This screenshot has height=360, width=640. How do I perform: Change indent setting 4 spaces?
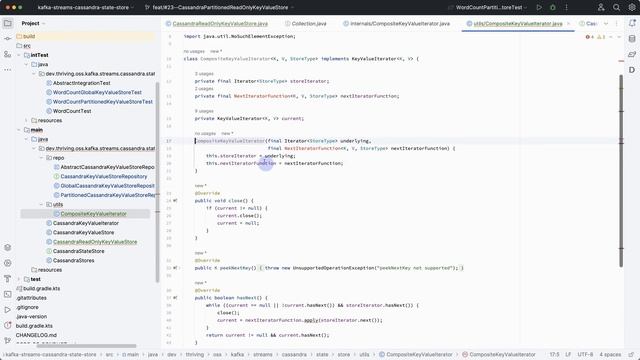pos(610,354)
